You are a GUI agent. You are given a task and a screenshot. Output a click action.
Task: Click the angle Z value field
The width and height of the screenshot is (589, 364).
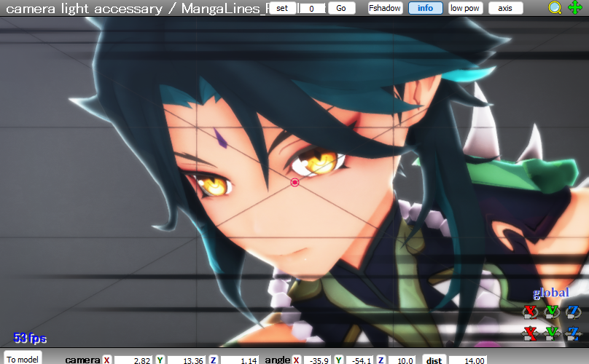[402, 360]
